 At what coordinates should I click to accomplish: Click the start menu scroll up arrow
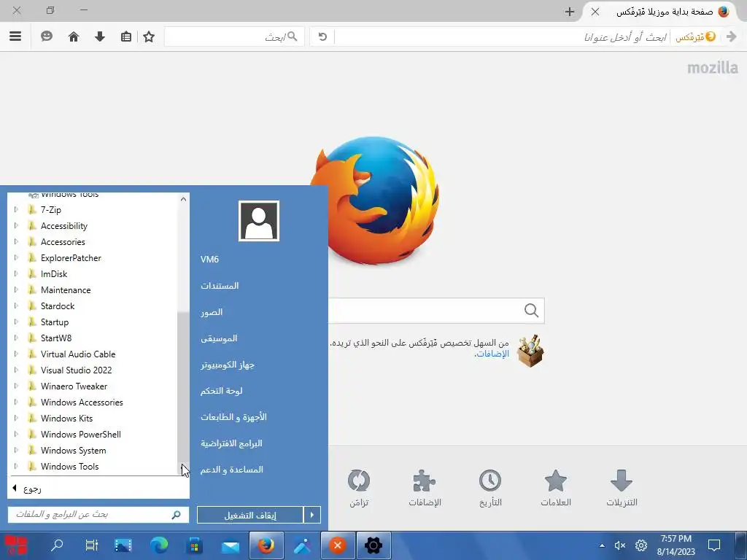coord(183,199)
